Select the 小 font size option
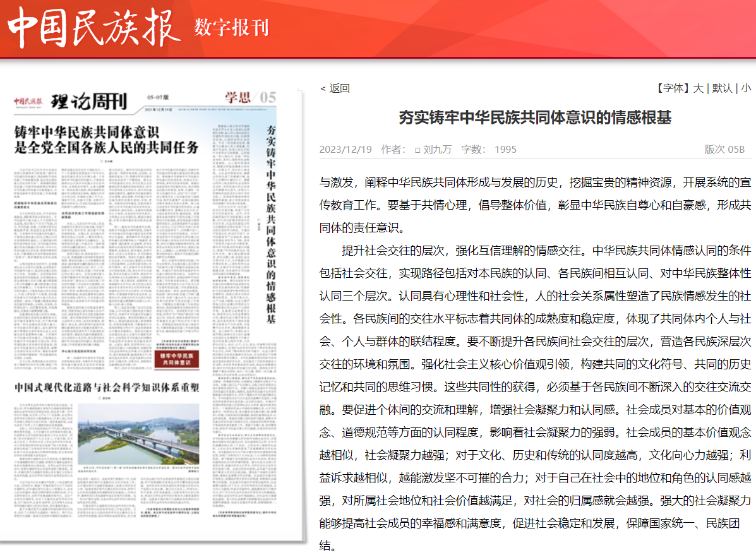The width and height of the screenshot is (756, 555). point(747,88)
